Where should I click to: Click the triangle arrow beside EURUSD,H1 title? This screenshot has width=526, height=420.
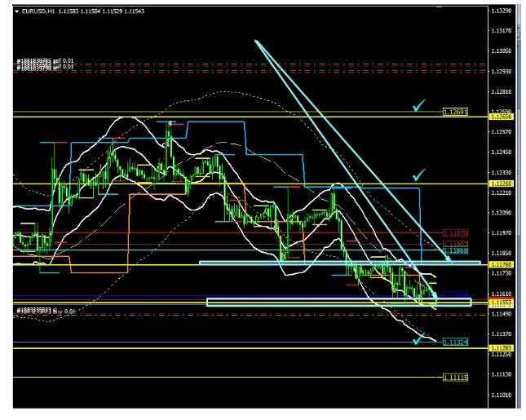click(18, 11)
